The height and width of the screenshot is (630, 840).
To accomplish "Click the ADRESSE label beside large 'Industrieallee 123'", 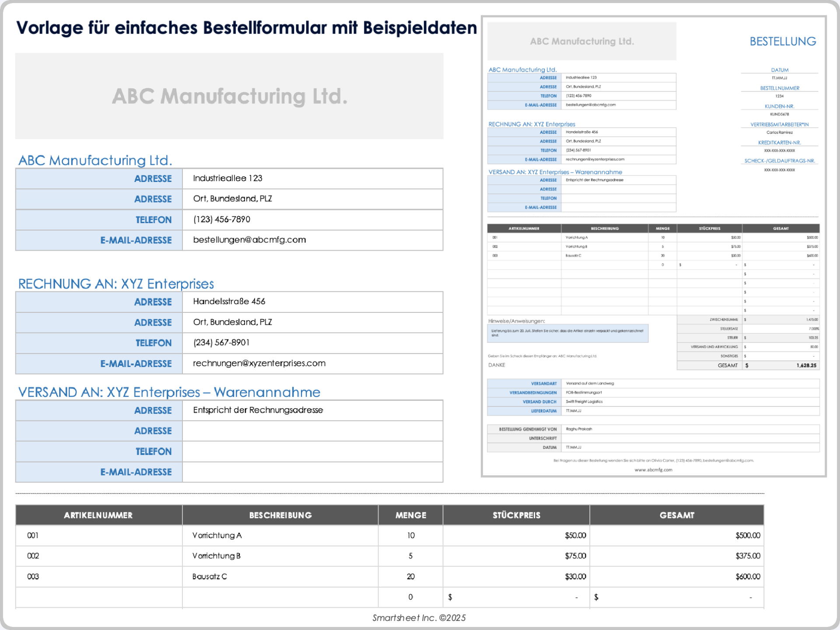I will [99, 178].
